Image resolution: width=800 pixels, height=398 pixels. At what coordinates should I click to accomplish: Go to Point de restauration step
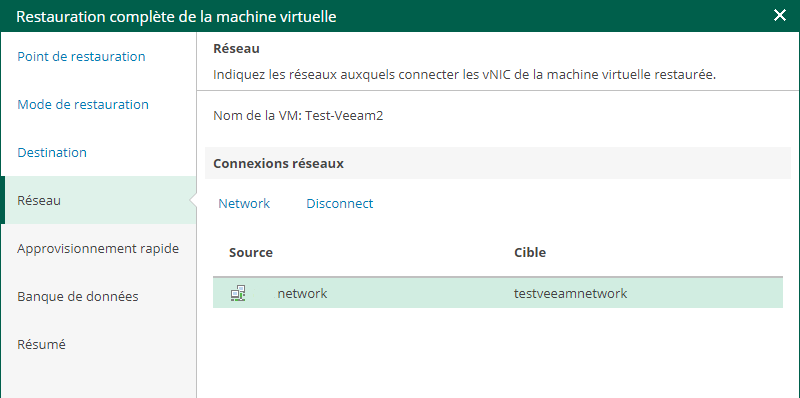(x=82, y=56)
